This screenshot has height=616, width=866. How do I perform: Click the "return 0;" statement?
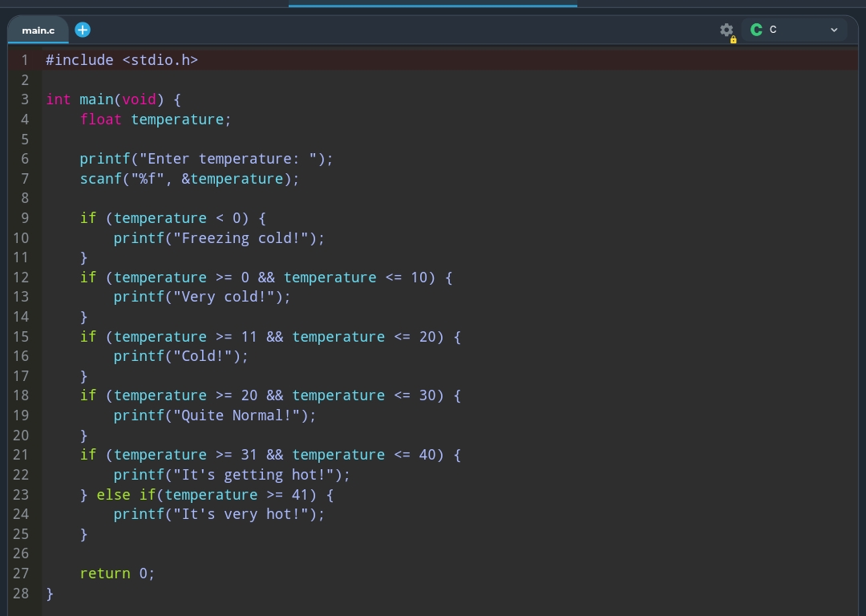[117, 573]
